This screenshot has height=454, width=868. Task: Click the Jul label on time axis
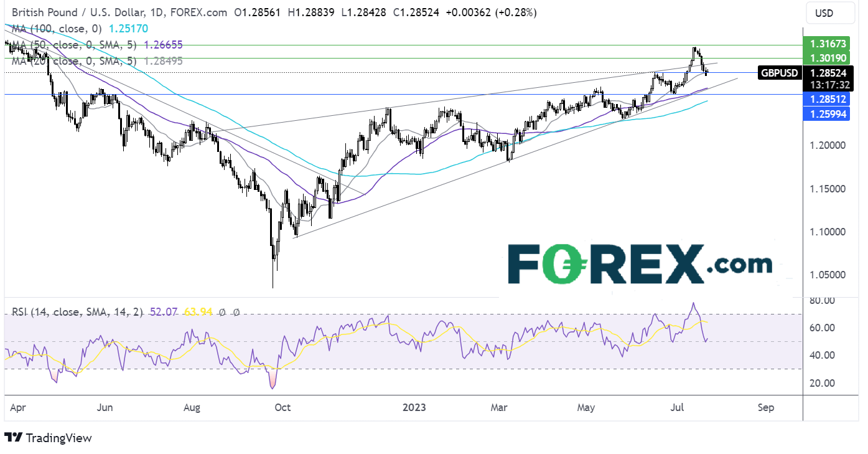point(676,407)
